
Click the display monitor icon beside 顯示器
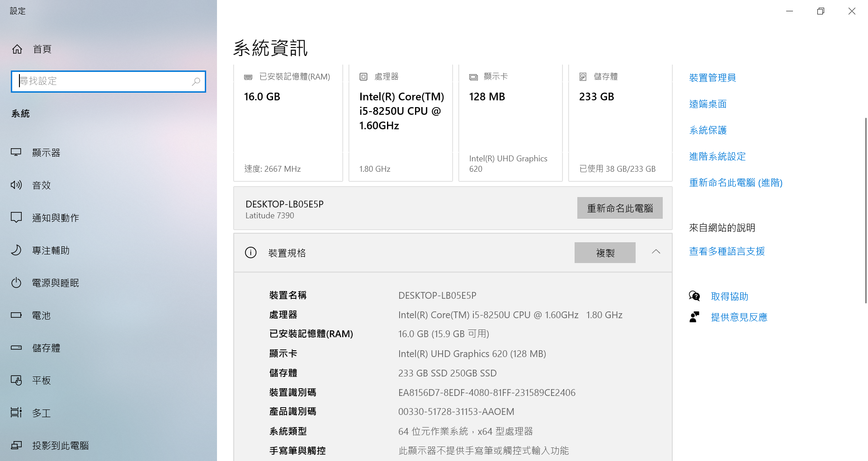[x=16, y=152]
